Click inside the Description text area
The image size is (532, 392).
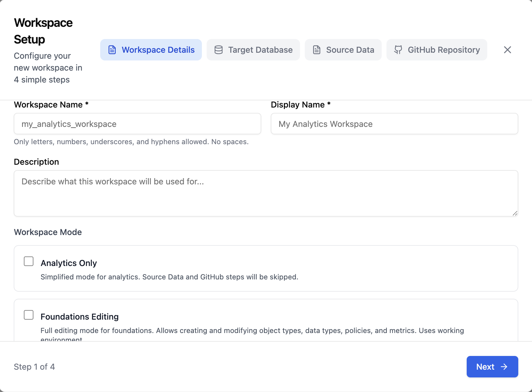266,193
